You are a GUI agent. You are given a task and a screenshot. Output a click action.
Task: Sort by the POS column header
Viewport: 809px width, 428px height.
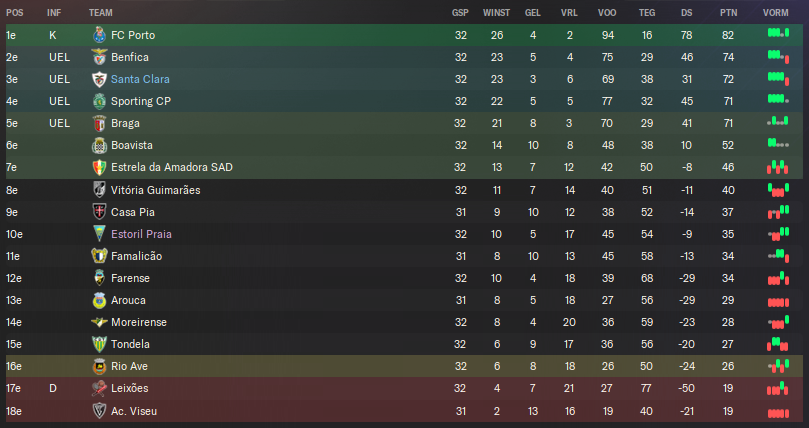point(14,12)
